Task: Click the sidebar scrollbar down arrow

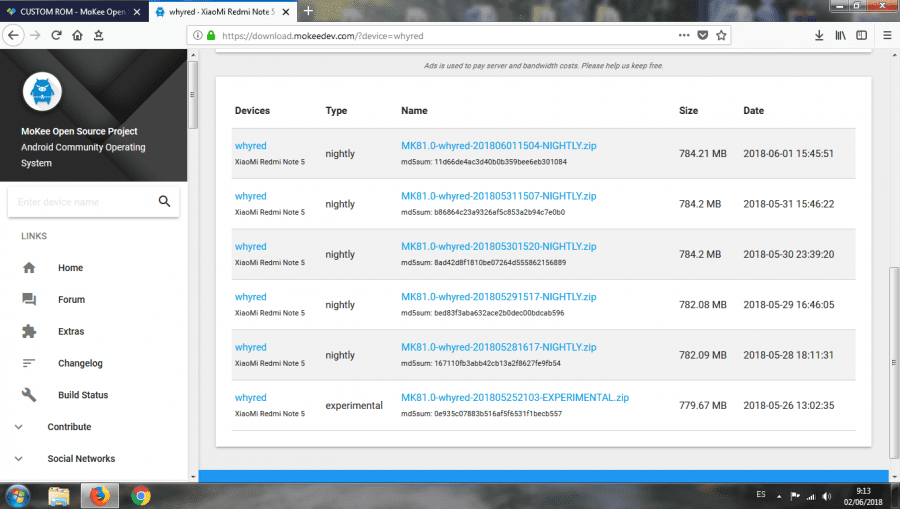Action: (193, 476)
